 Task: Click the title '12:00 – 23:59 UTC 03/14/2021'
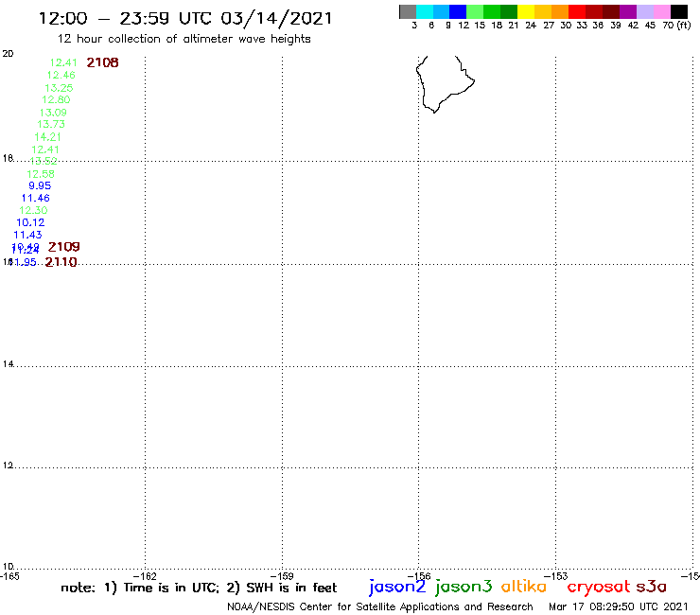tap(185, 18)
